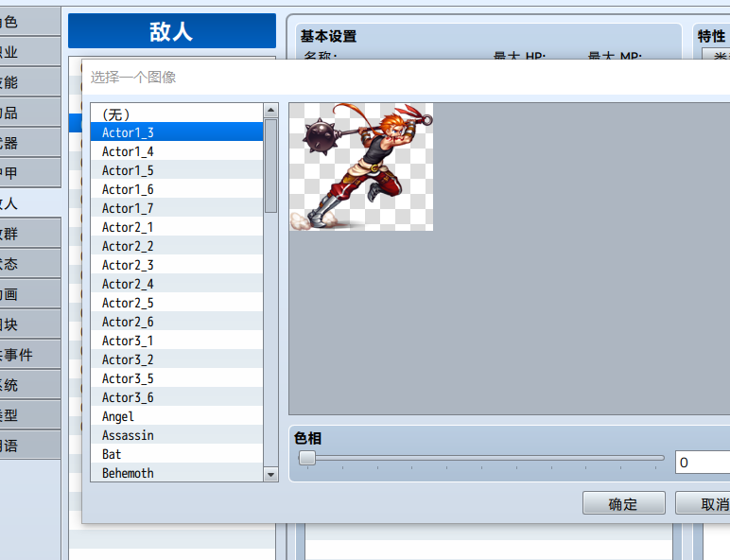The height and width of the screenshot is (560, 730).
Task: Select the Actor2_2 entry
Action: 177,246
